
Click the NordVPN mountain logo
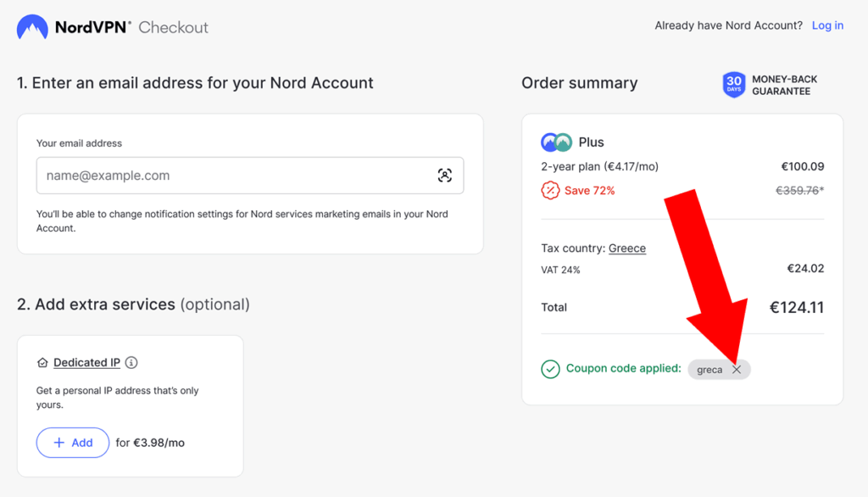pos(32,27)
